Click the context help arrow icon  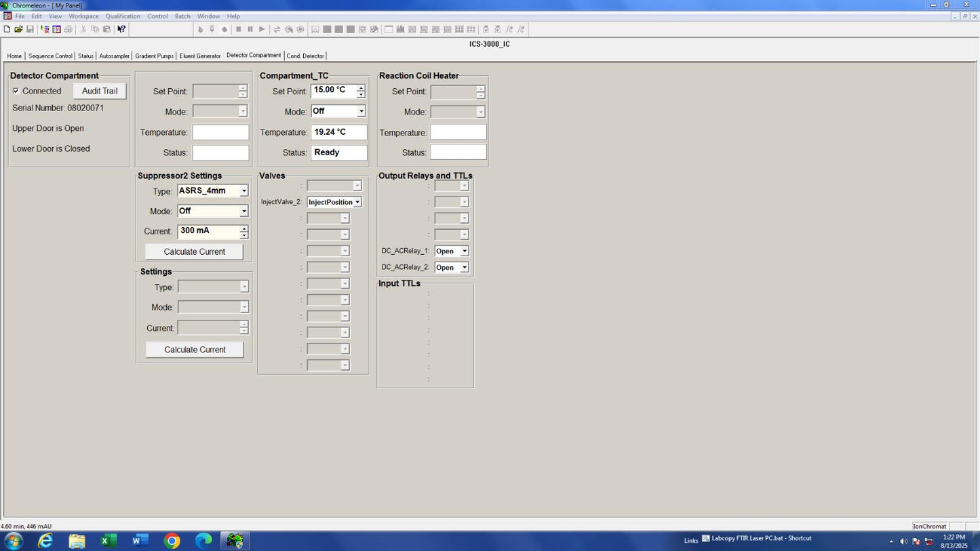point(121,29)
